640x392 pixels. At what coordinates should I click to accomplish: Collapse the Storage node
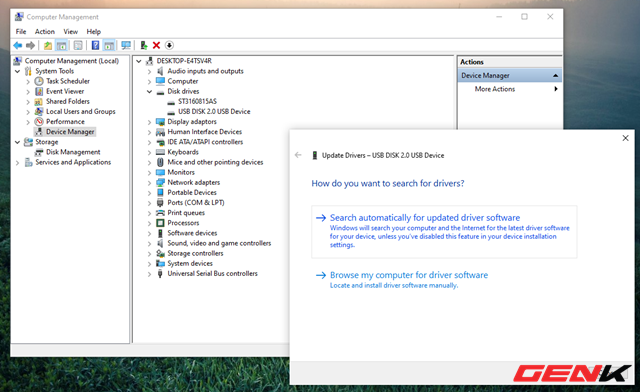coord(18,142)
